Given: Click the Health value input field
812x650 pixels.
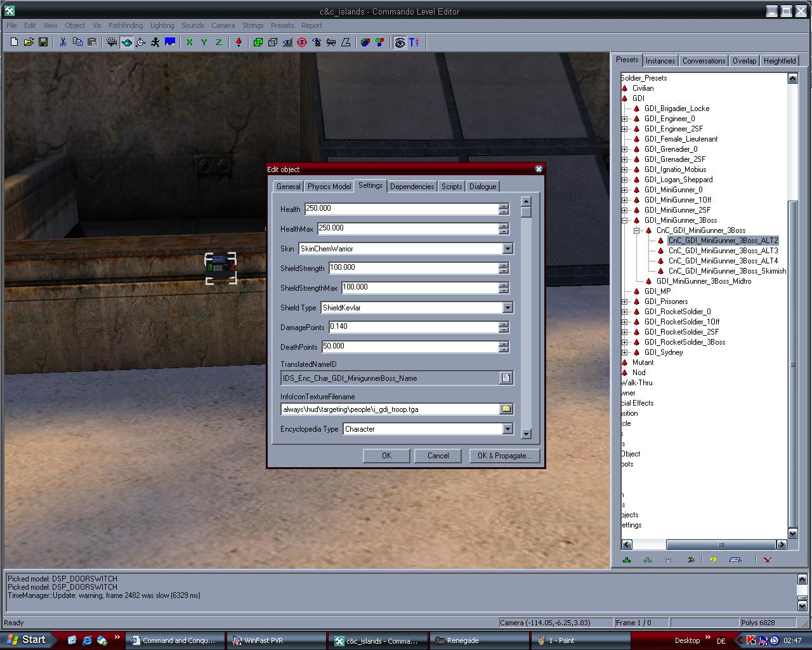Looking at the screenshot, I should (x=401, y=209).
